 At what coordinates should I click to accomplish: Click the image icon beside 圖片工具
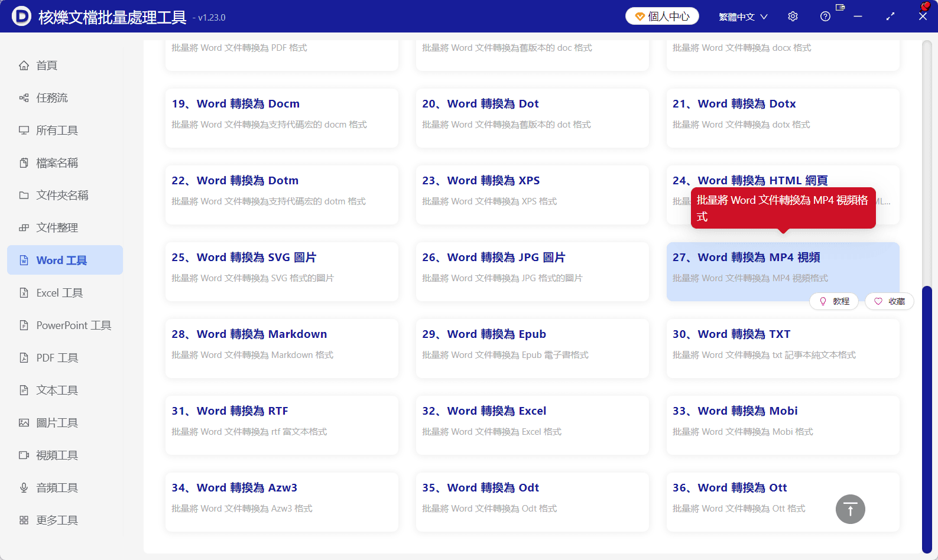click(x=24, y=423)
